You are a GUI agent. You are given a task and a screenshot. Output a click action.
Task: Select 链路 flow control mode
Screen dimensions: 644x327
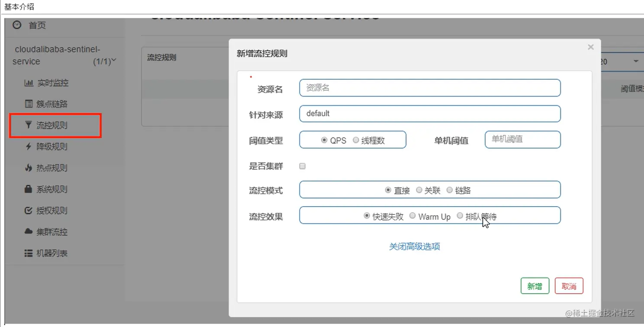coord(449,190)
